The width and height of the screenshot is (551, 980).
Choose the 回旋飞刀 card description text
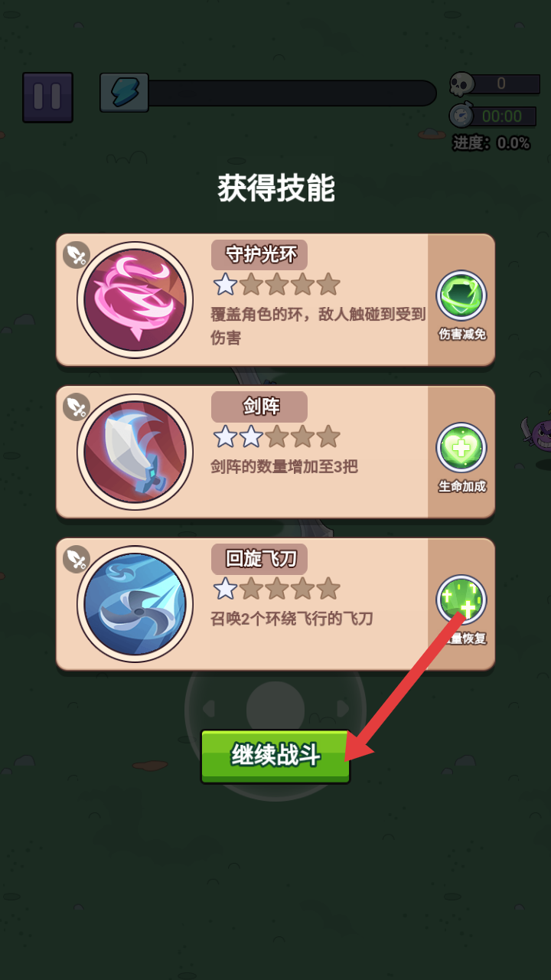click(292, 618)
